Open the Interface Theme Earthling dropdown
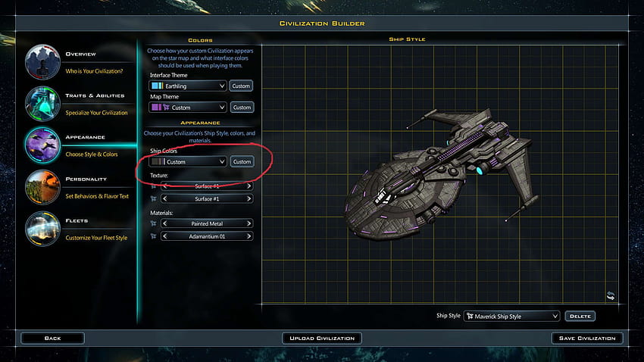The width and height of the screenshot is (644, 362). [188, 86]
